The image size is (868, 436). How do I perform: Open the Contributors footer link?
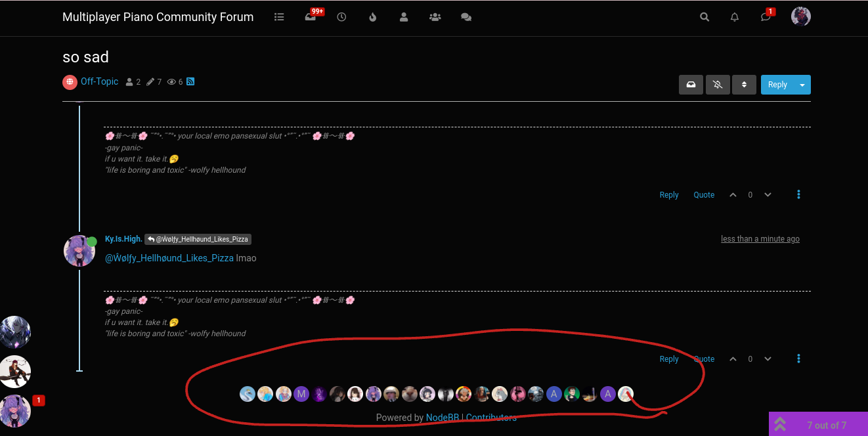point(491,418)
